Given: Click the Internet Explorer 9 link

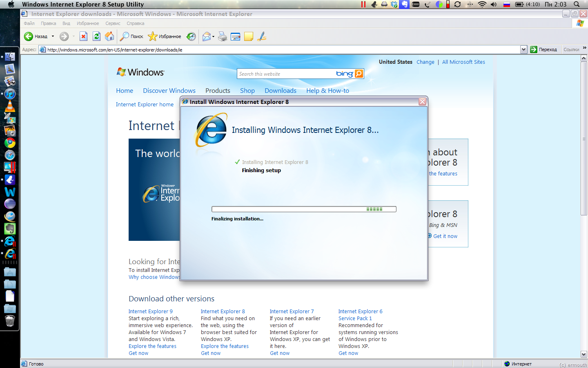Looking at the screenshot, I should pos(150,312).
